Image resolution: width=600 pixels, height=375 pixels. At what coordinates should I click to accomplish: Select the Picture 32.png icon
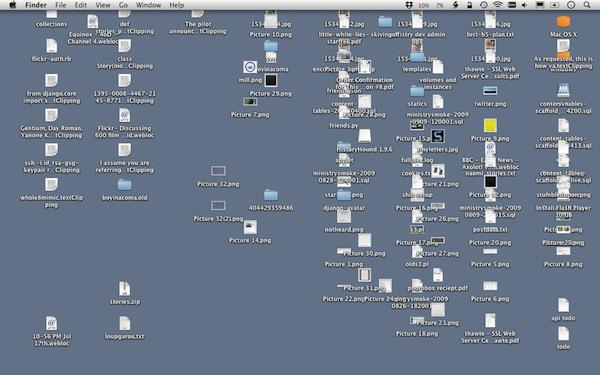[x=218, y=171]
